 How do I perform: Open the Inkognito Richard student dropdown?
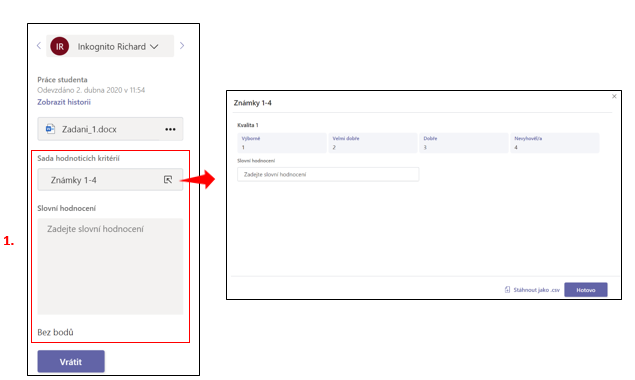(110, 46)
